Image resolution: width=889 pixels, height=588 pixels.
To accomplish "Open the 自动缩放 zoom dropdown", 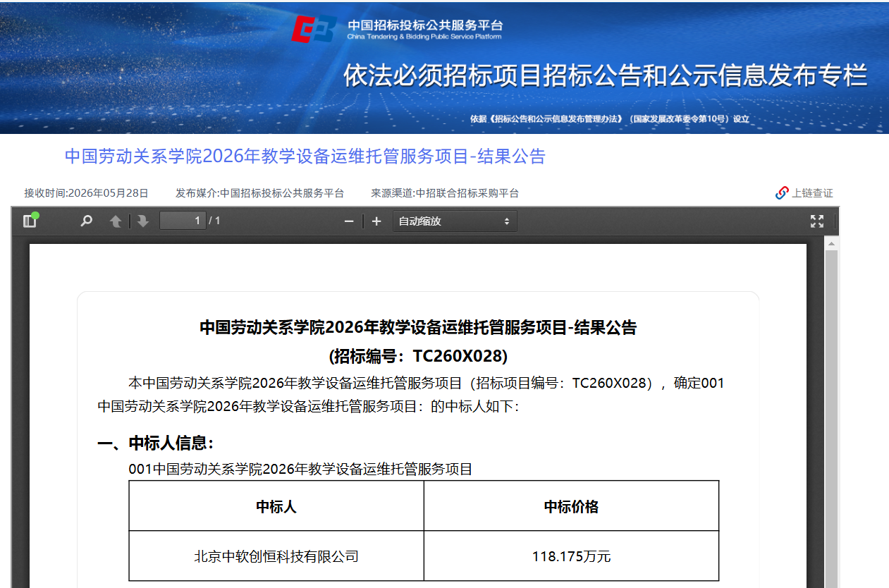I will 455,221.
